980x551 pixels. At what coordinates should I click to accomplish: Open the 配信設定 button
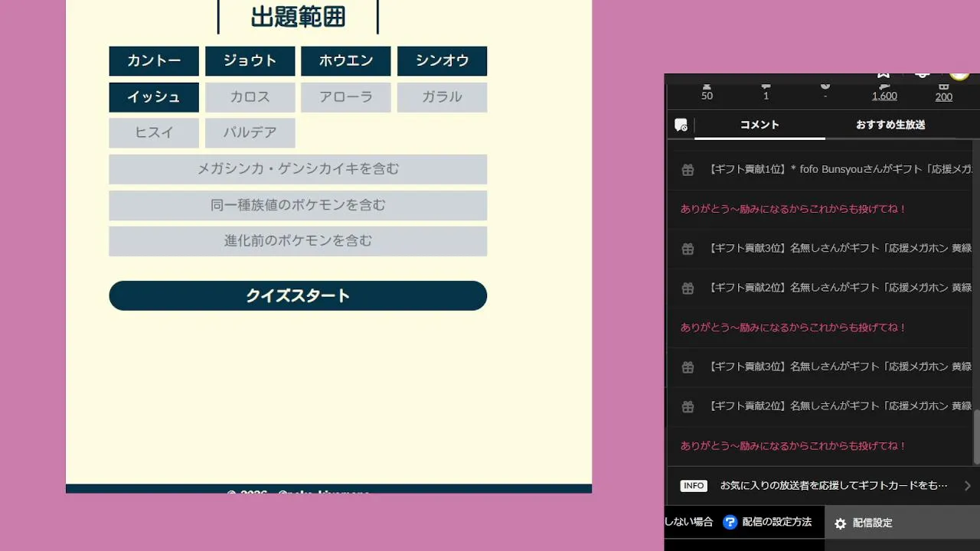pos(902,523)
